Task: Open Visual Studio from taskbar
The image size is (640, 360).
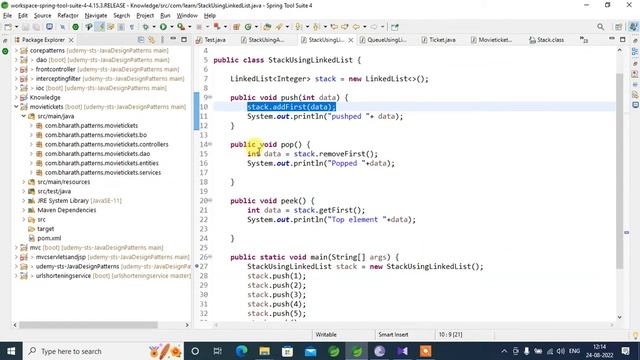Action: pos(402,351)
